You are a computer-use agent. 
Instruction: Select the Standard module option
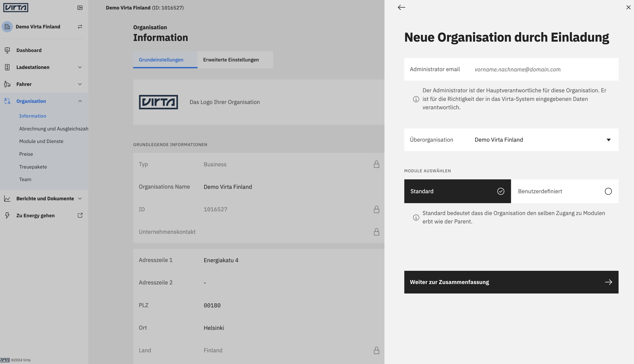point(457,191)
